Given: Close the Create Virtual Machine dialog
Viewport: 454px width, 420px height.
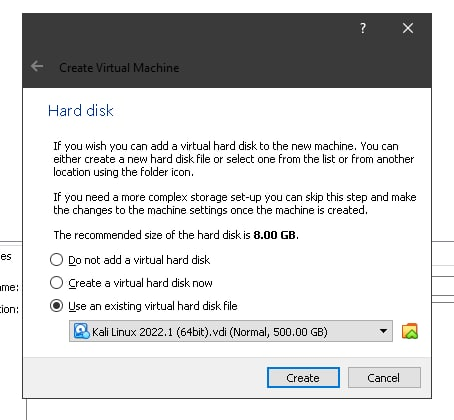Looking at the screenshot, I should click(408, 28).
